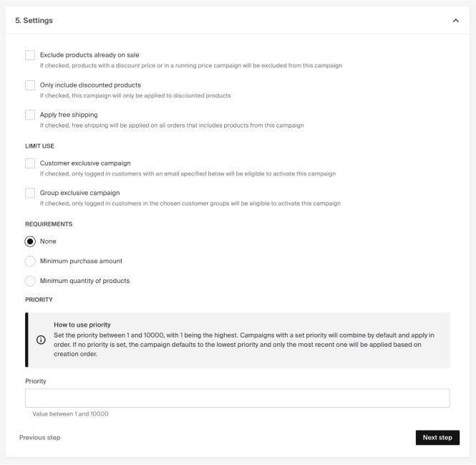This screenshot has height=465, width=476.
Task: Go back via Previous step link
Action: point(39,438)
